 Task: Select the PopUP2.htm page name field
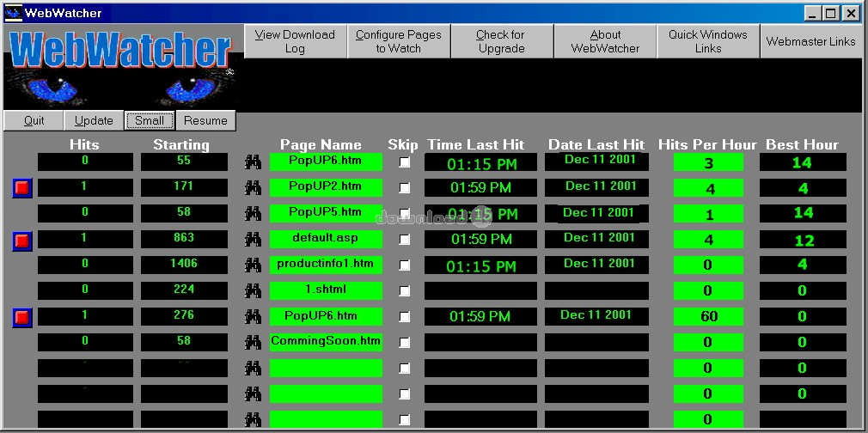pyautogui.click(x=326, y=187)
